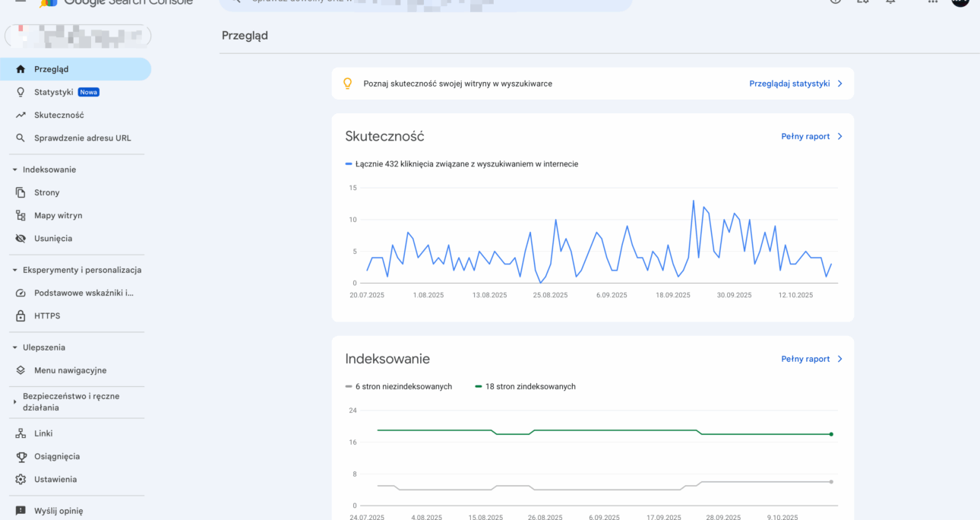Open the Google apps grid icon
The image size is (980, 520).
932,3
